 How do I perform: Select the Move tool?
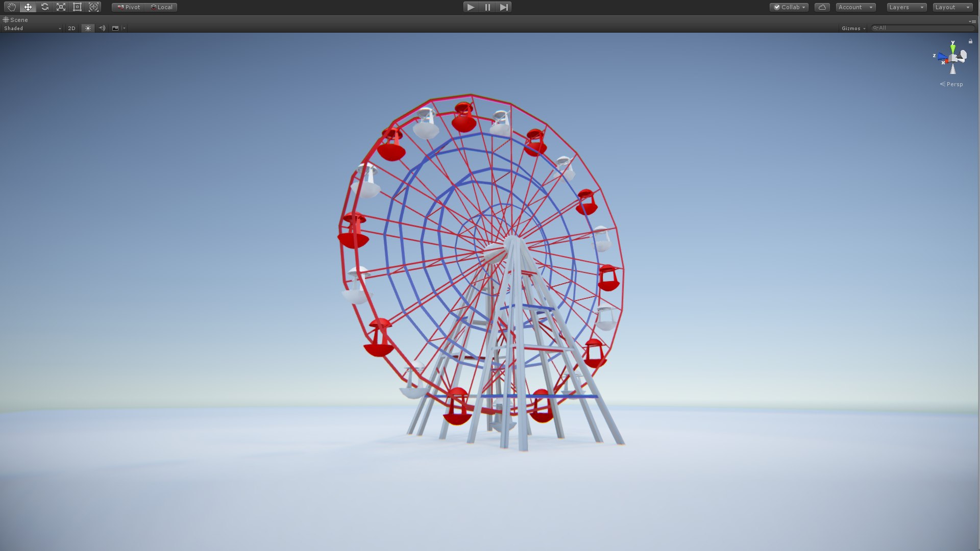click(x=28, y=7)
